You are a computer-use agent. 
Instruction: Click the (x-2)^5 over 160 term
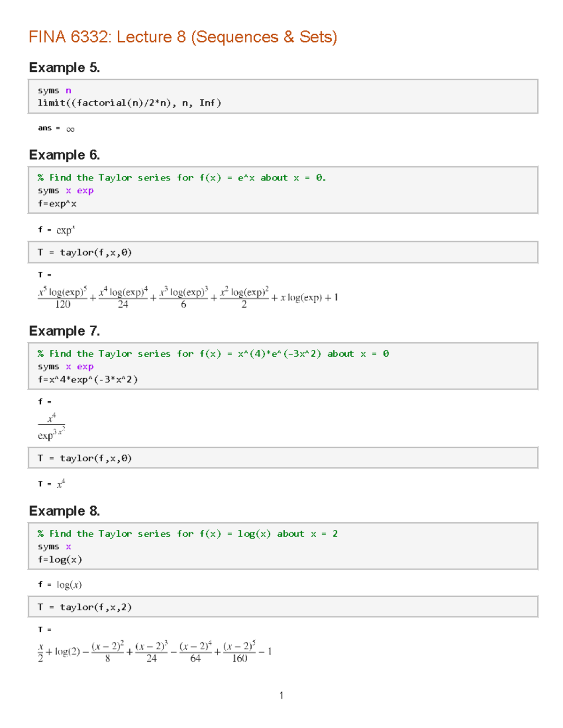click(239, 652)
